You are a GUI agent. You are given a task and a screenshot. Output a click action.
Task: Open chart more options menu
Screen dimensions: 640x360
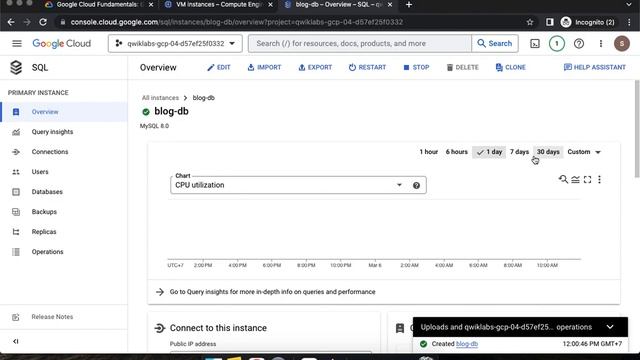tap(599, 179)
